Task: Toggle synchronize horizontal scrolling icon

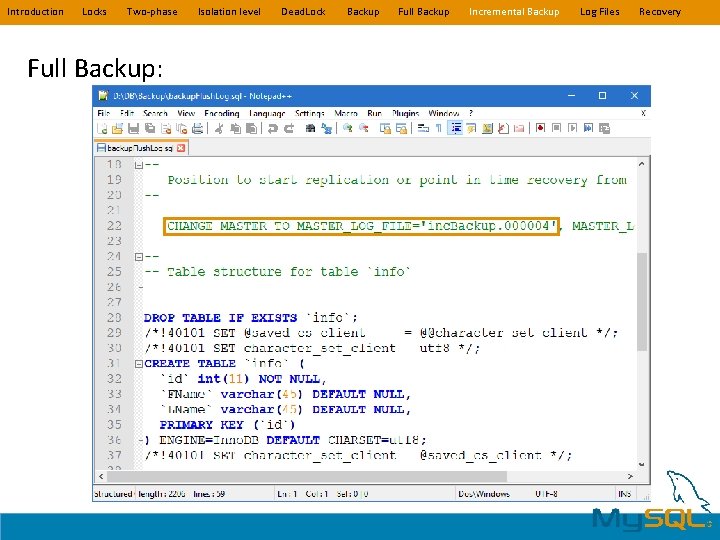Action: 401,129
